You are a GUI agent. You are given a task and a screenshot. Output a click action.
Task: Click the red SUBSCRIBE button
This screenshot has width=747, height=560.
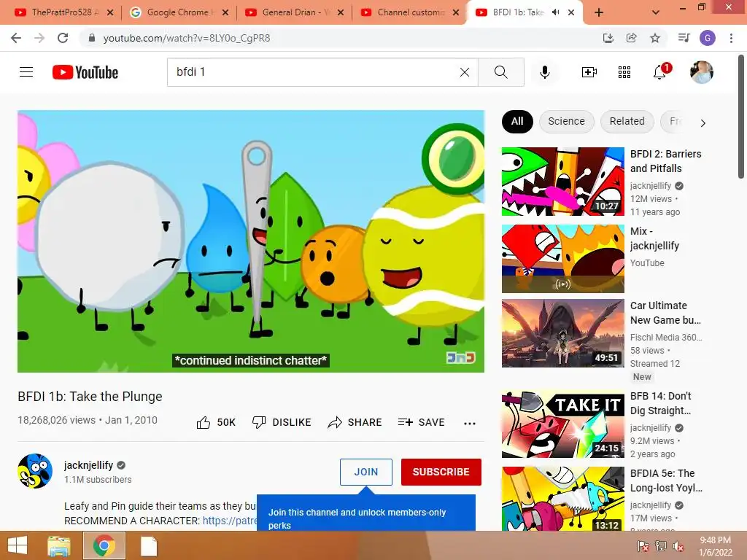click(x=441, y=472)
